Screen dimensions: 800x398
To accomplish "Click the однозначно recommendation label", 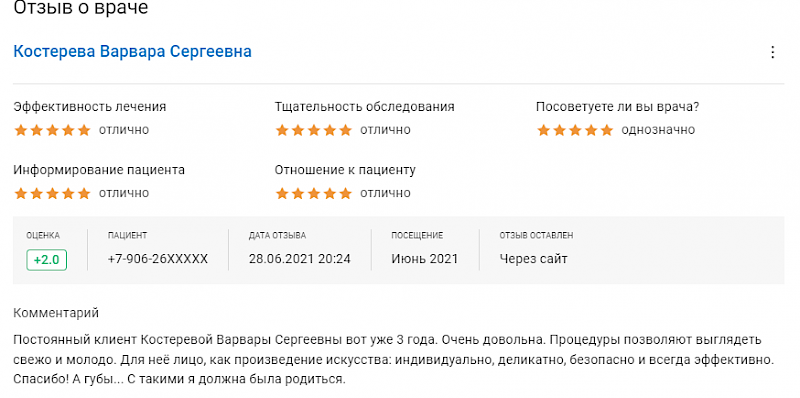I will (658, 130).
